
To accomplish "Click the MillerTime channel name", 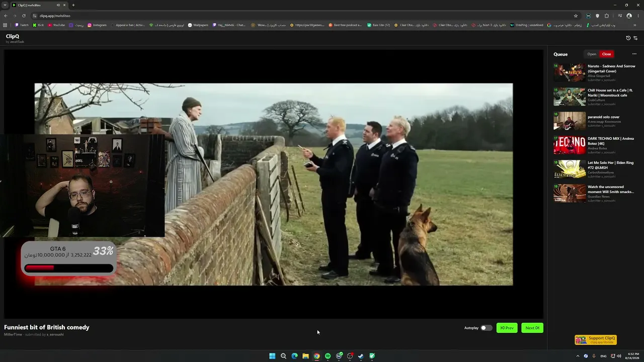I will (13, 334).
